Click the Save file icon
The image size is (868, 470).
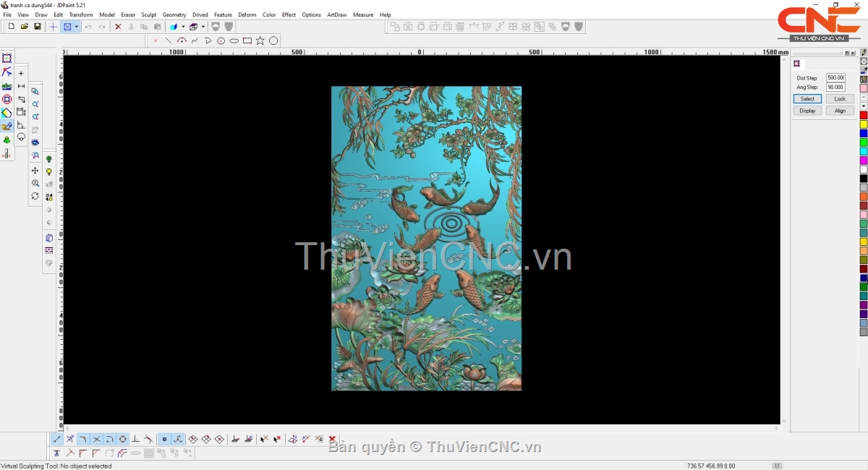pos(37,27)
